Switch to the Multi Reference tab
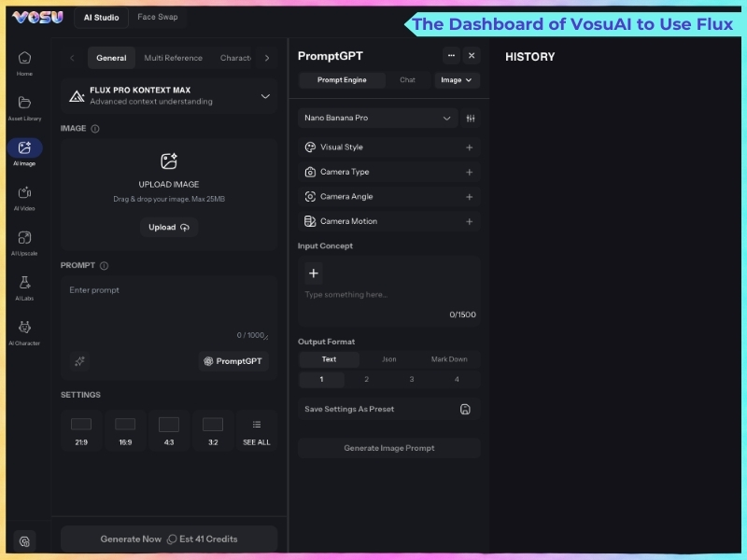 pos(173,58)
